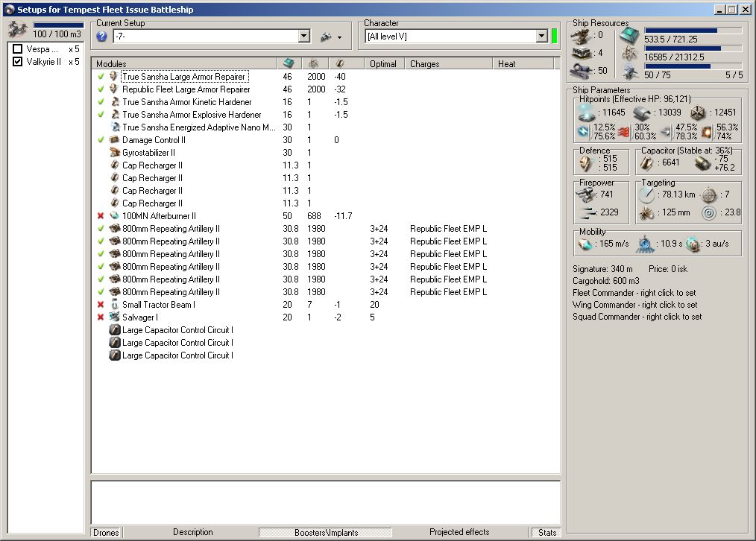
Task: Toggle green check on True Sansha Large Armor Repairer
Action: point(101,77)
